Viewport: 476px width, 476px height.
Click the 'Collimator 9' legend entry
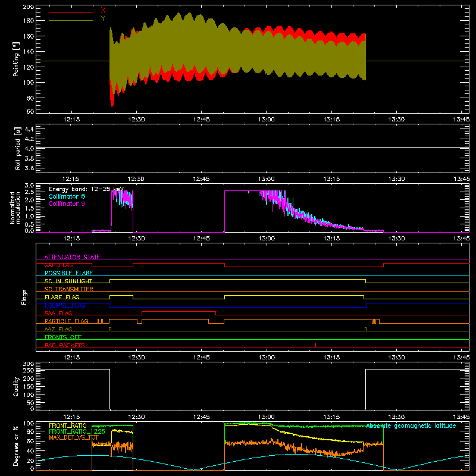67,203
